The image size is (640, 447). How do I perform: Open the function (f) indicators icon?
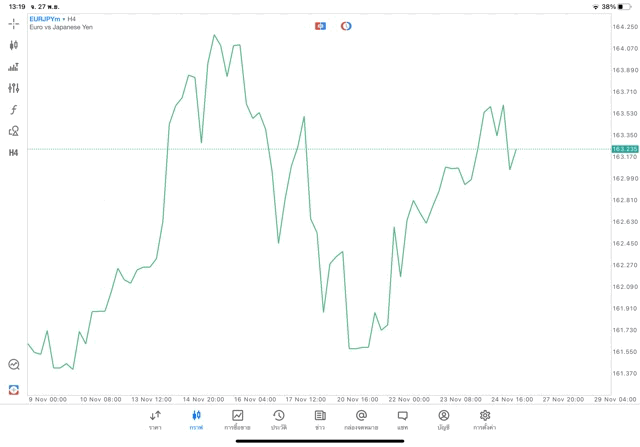(14, 110)
